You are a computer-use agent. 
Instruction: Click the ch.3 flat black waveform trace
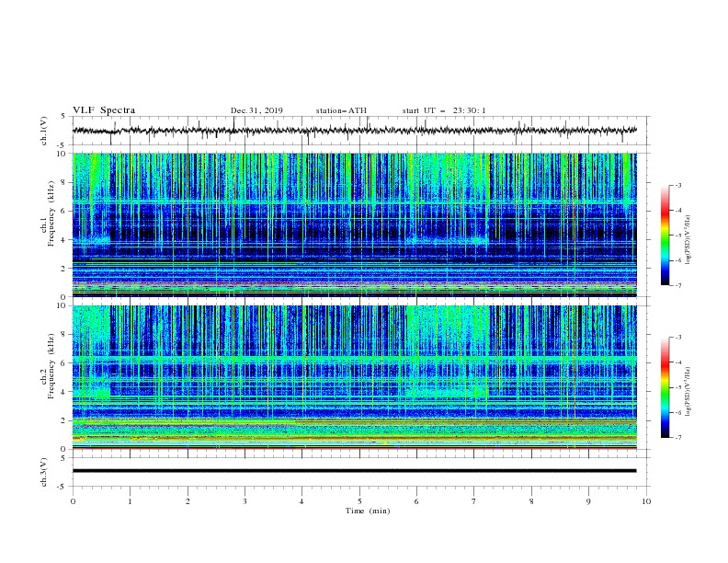tap(354, 471)
